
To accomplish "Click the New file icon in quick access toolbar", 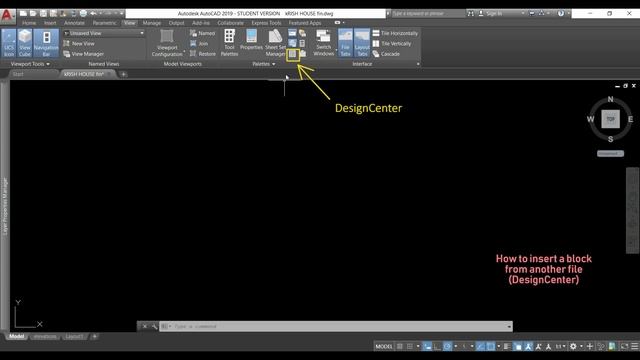I will point(23,13).
